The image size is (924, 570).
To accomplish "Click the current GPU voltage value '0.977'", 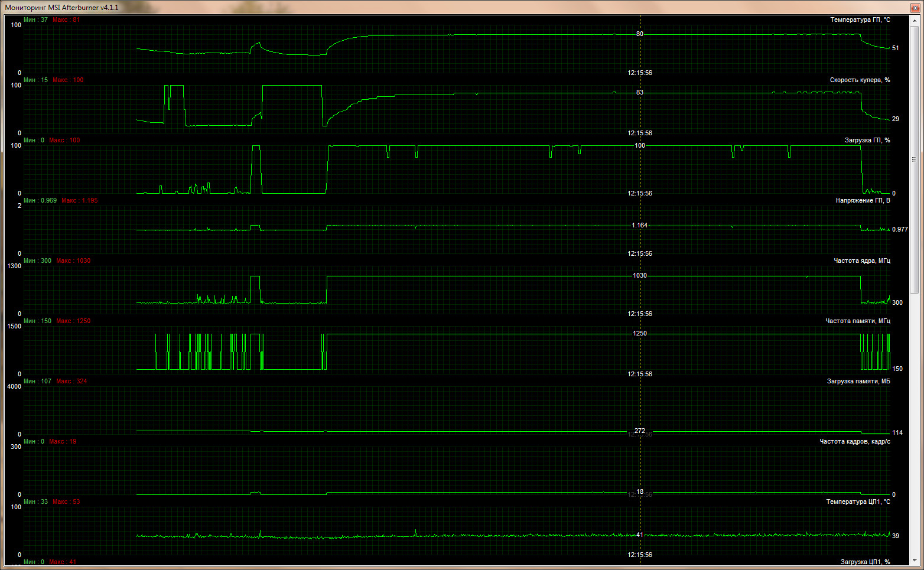I will pyautogui.click(x=900, y=230).
